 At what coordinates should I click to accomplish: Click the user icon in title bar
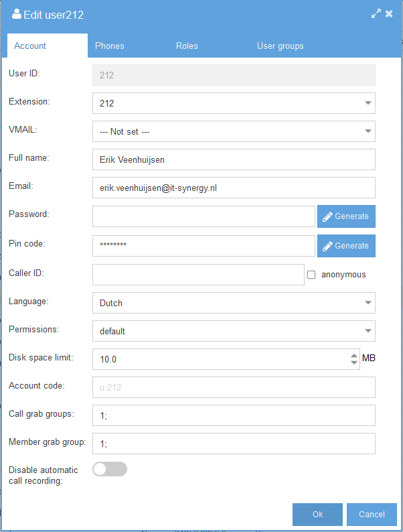[x=16, y=14]
